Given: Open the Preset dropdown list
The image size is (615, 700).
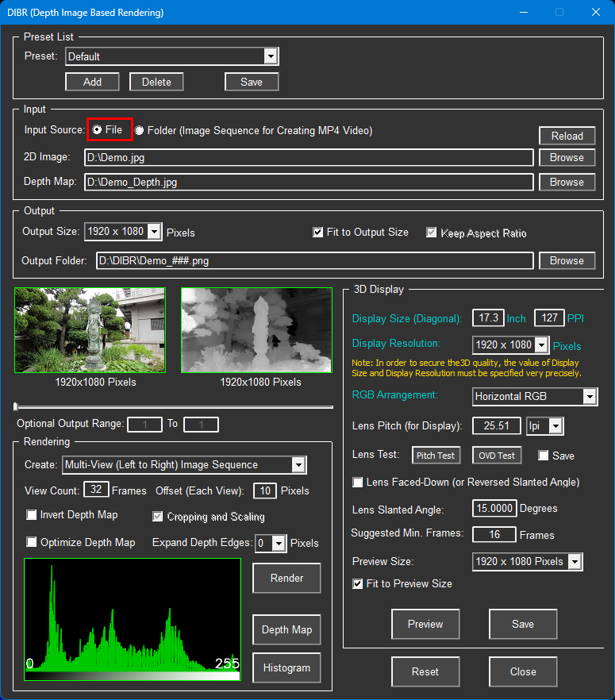Looking at the screenshot, I should click(271, 56).
